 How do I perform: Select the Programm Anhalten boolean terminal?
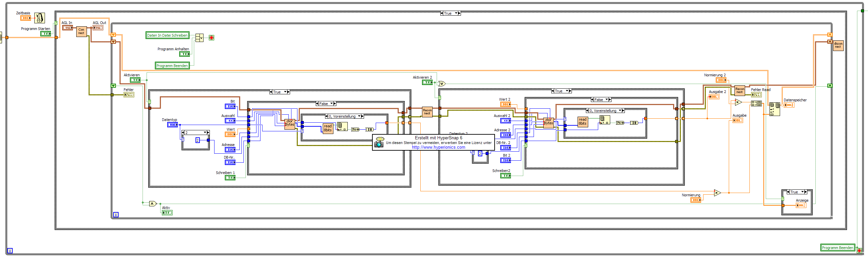click(184, 54)
